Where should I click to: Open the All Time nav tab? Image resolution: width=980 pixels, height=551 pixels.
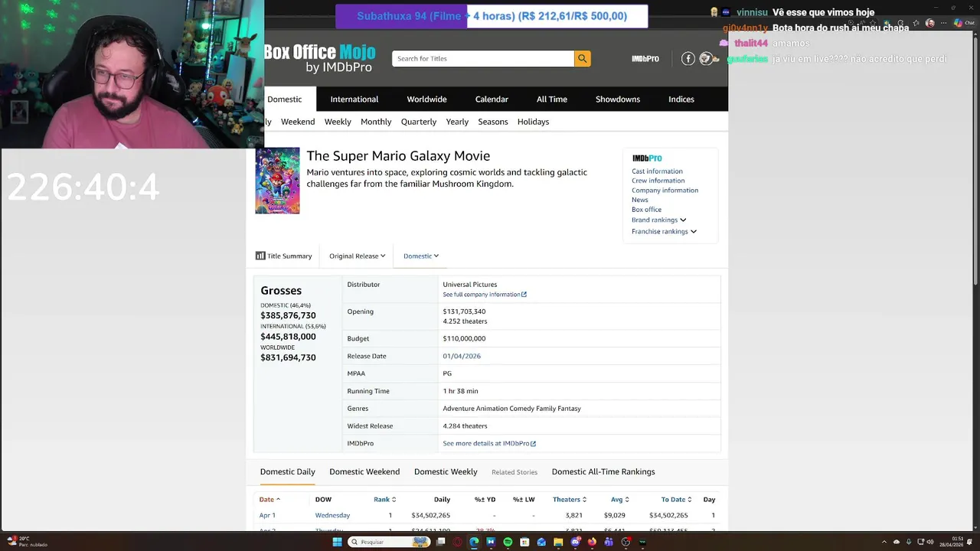552,99
